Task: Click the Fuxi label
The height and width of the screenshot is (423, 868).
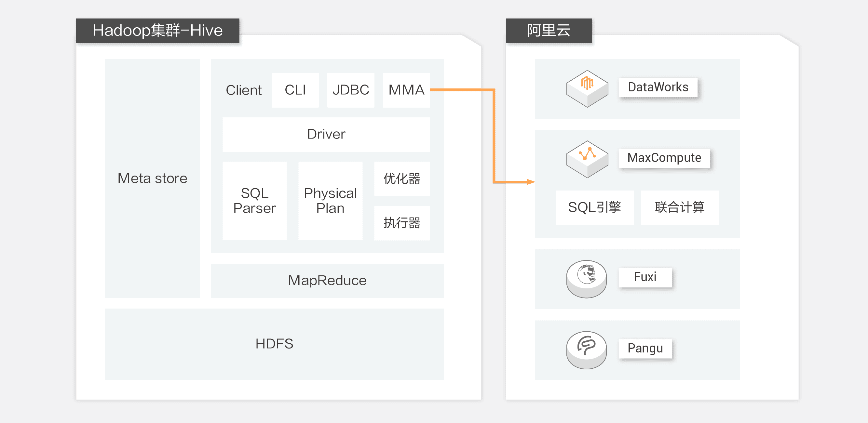Action: tap(644, 277)
